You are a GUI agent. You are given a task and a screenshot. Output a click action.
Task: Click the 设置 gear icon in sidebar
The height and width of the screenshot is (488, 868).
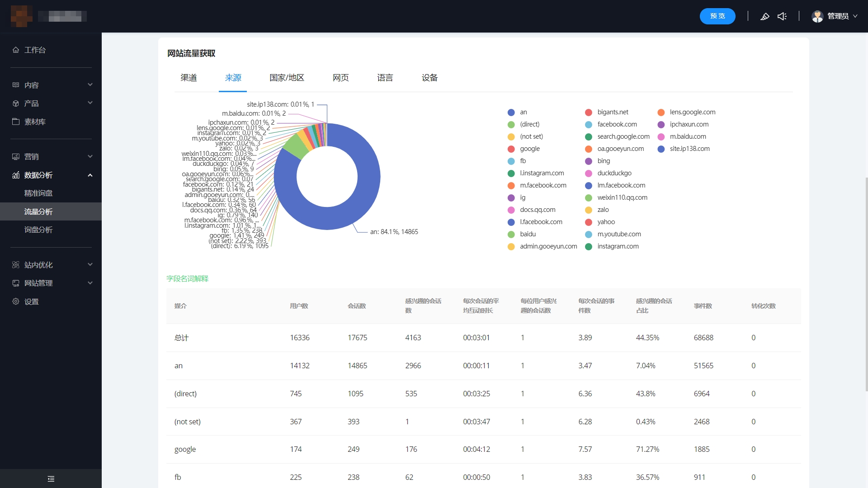(16, 301)
